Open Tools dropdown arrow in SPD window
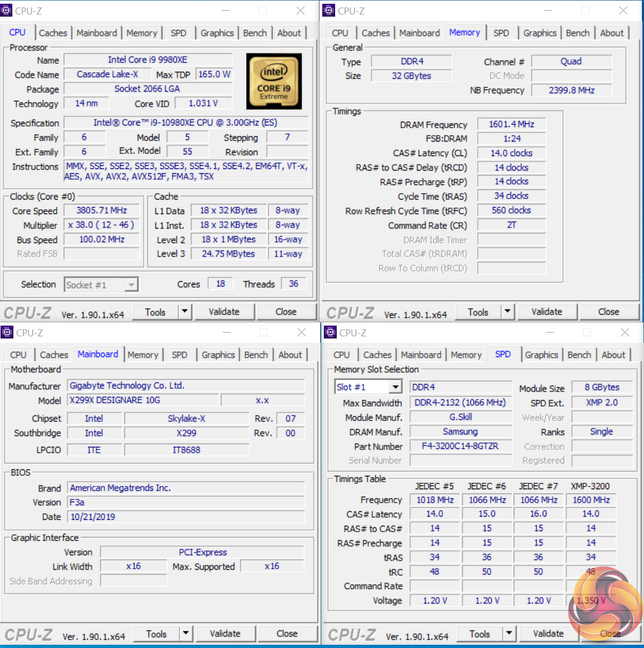The image size is (644, 648). 509,634
